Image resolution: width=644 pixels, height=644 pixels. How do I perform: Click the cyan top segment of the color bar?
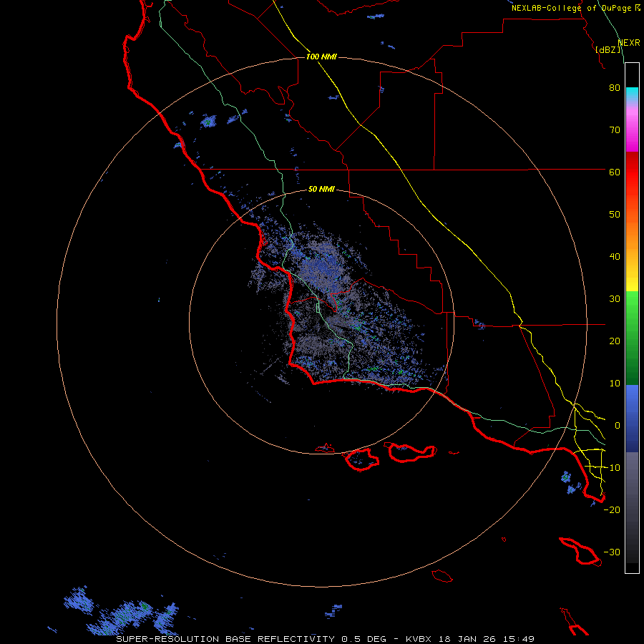632,95
